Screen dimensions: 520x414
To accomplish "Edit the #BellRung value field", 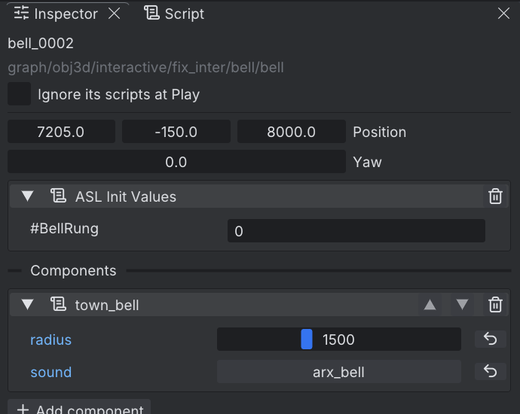I will click(x=356, y=231).
